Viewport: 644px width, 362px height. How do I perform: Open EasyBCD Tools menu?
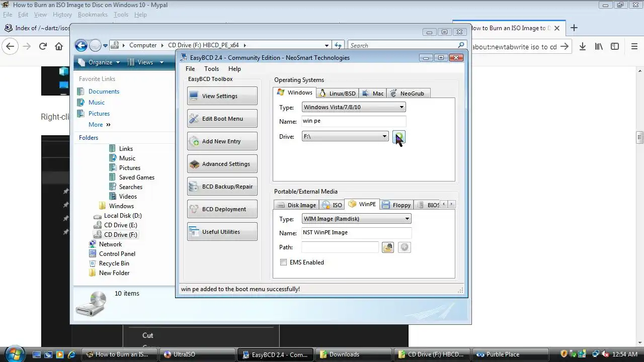click(x=211, y=69)
